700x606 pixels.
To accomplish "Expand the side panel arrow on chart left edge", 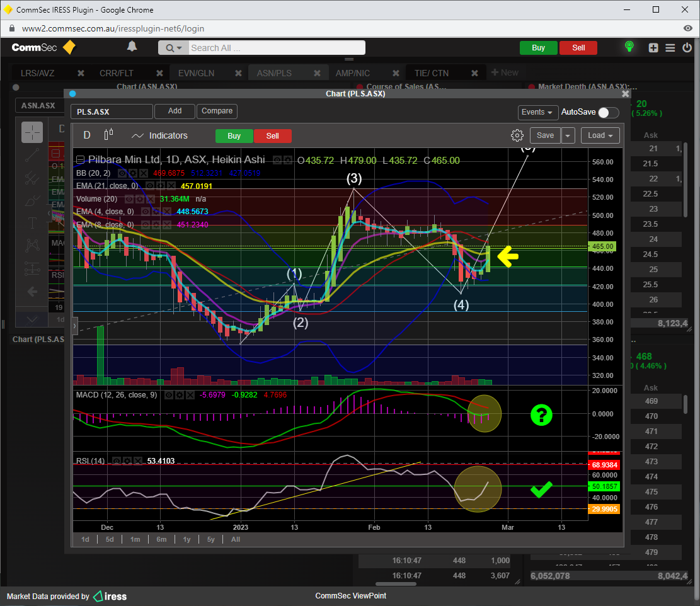I will [x=74, y=326].
